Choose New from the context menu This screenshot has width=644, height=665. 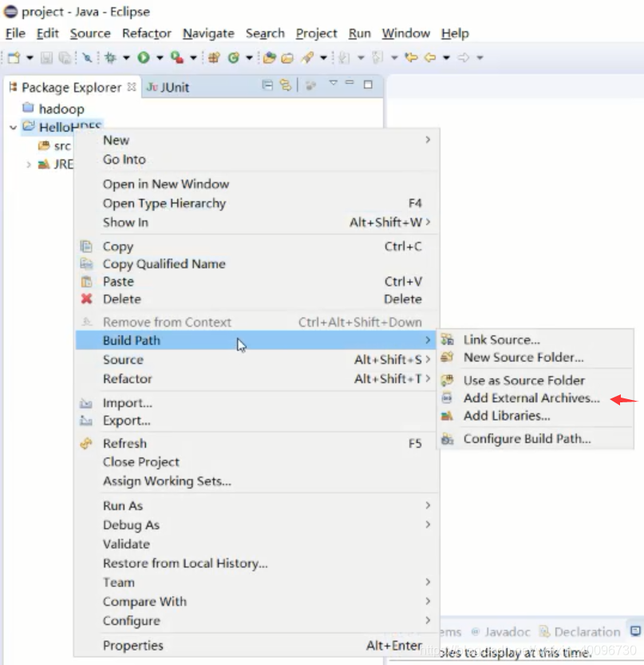coord(256,140)
